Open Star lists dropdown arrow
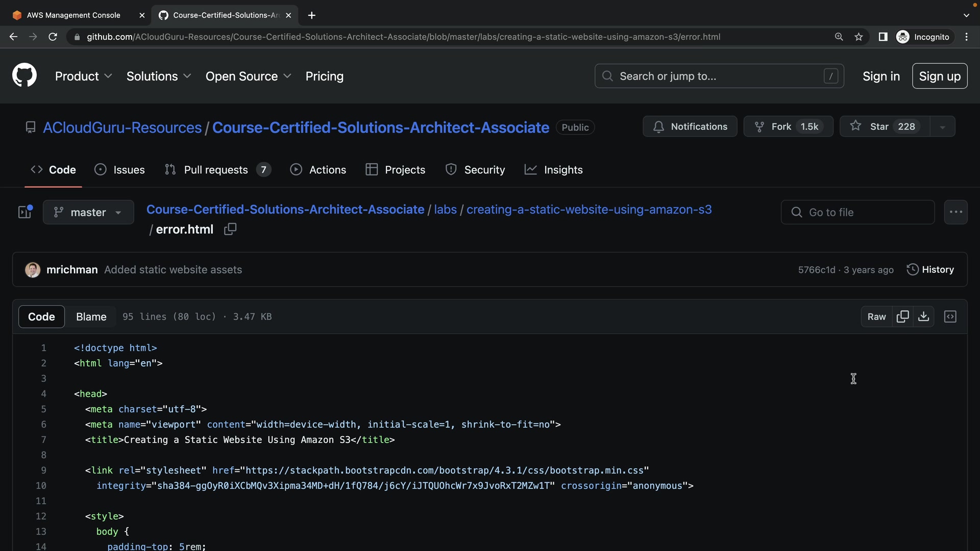Image resolution: width=980 pixels, height=551 pixels. (x=942, y=127)
